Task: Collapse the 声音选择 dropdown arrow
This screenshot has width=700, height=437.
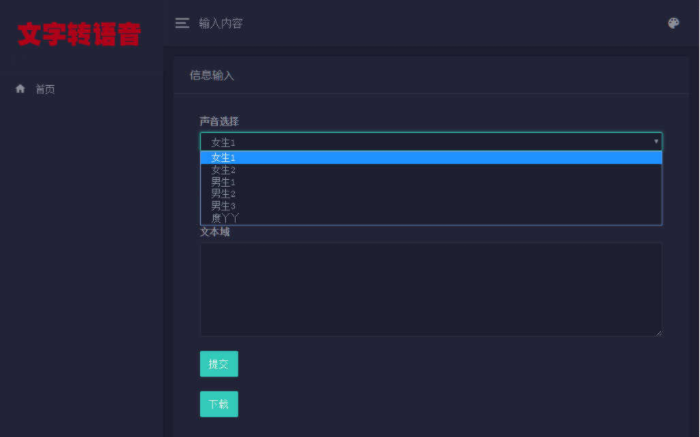Action: click(656, 142)
